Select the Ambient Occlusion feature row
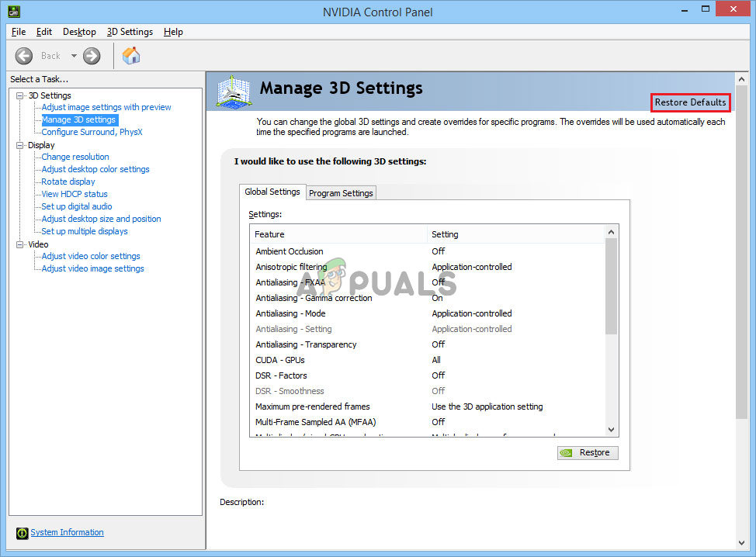Screen dimensions: 756x557 coord(427,251)
